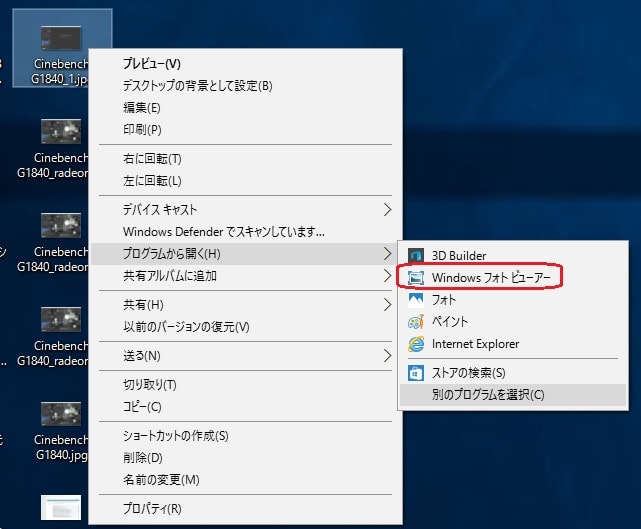Select 切り取り(T) to cut the file
The image size is (641, 529).
pyautogui.click(x=245, y=385)
